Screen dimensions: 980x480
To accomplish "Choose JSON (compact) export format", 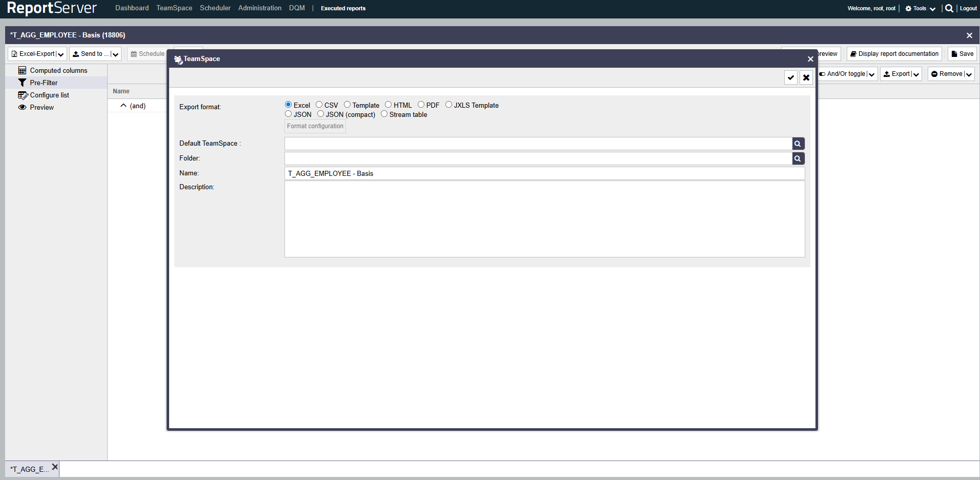I will [320, 114].
